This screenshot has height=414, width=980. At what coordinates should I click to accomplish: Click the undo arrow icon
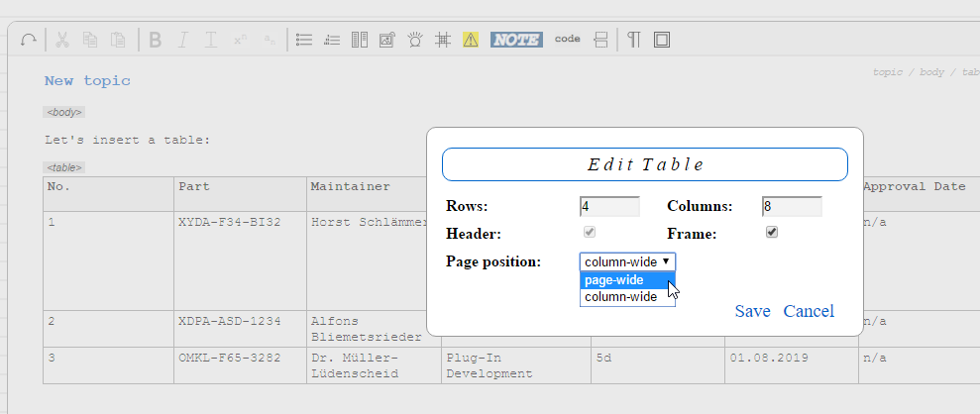tap(29, 40)
